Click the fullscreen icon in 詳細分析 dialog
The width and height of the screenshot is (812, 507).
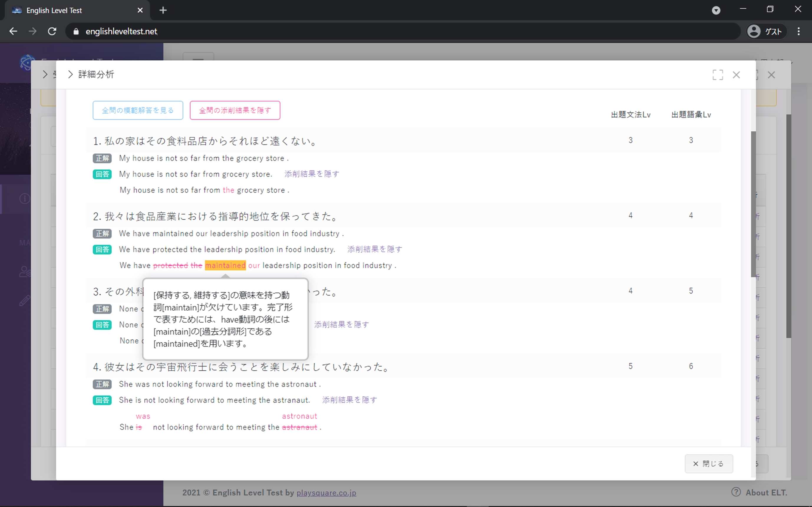click(717, 75)
